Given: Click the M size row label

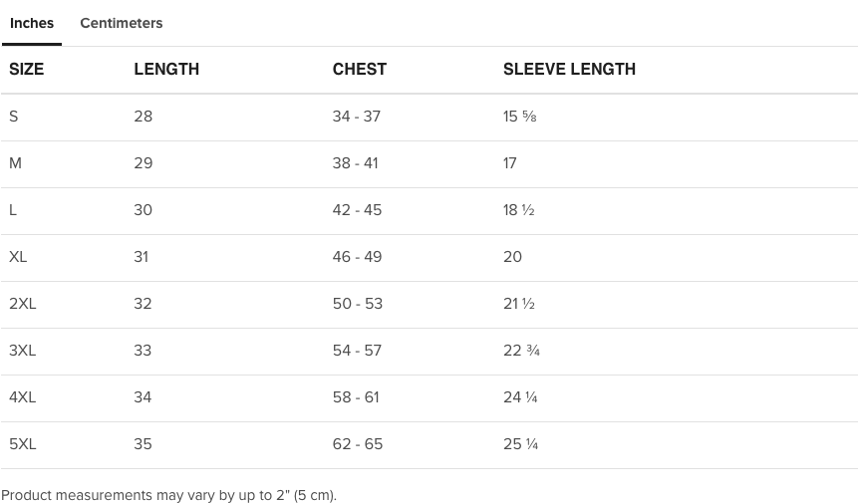Looking at the screenshot, I should click(15, 163).
